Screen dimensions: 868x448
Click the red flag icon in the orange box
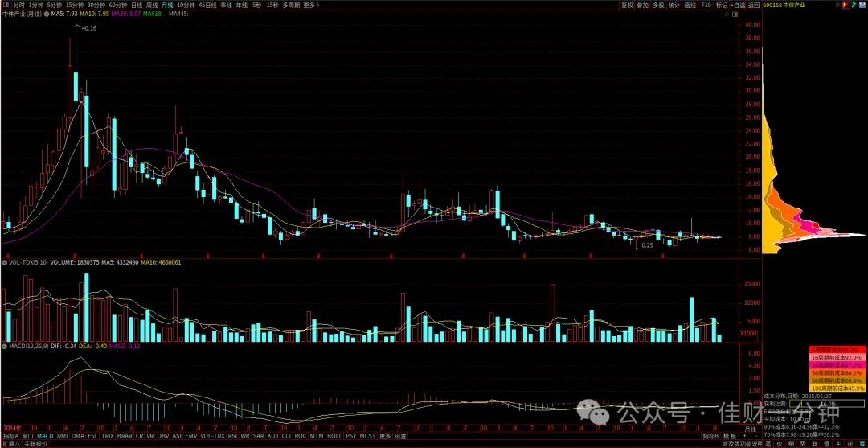pyautogui.click(x=845, y=5)
